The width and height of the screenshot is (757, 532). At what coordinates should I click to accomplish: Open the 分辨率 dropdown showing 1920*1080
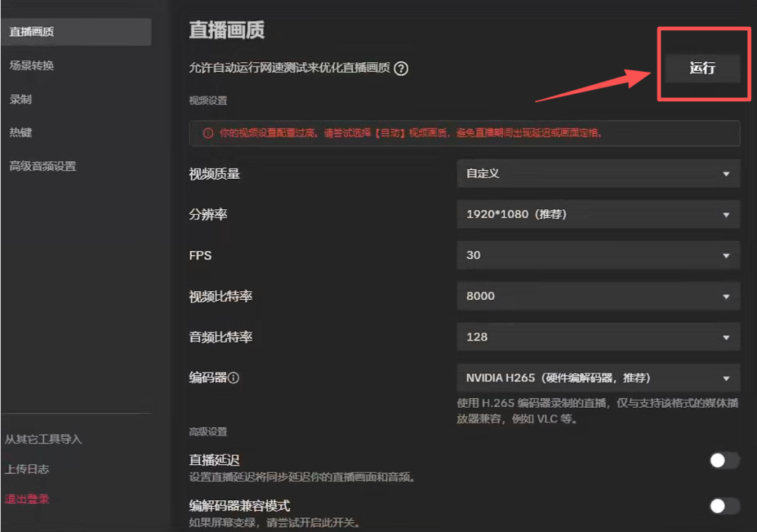pos(597,214)
